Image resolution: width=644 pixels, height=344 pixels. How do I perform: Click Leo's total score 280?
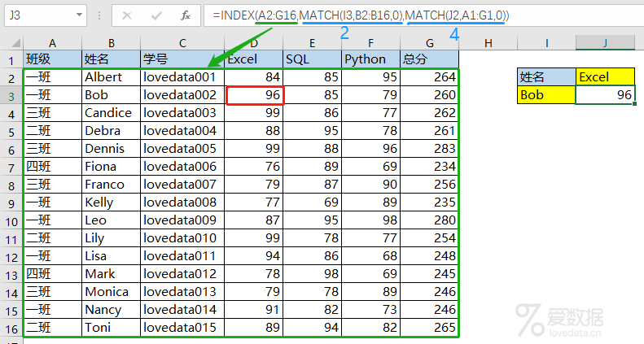click(x=430, y=220)
